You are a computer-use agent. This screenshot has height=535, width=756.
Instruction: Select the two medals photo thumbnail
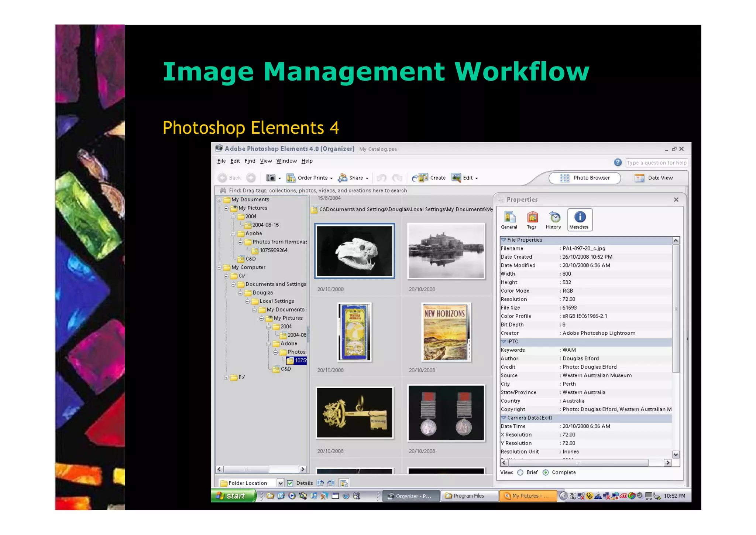446,413
